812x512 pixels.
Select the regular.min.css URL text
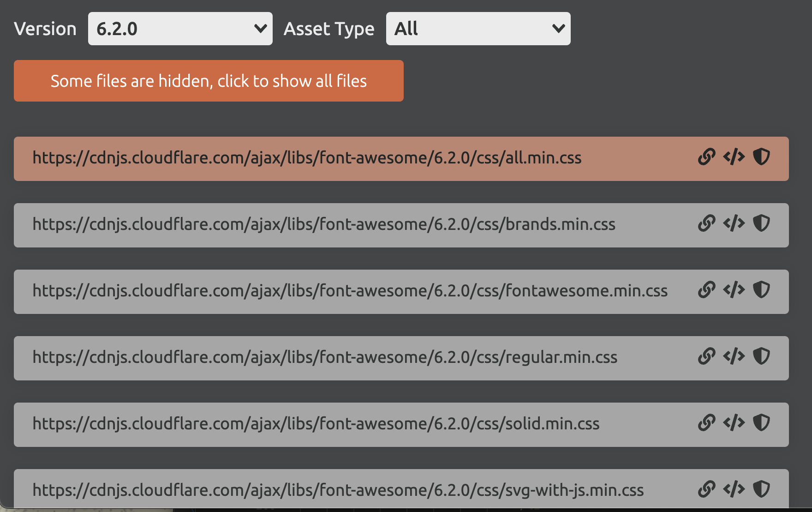coord(325,357)
